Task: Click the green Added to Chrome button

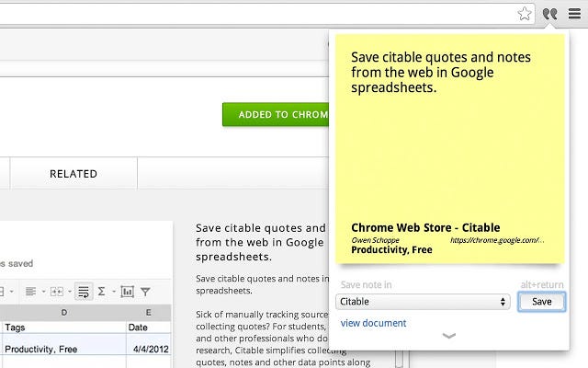Action: point(276,114)
